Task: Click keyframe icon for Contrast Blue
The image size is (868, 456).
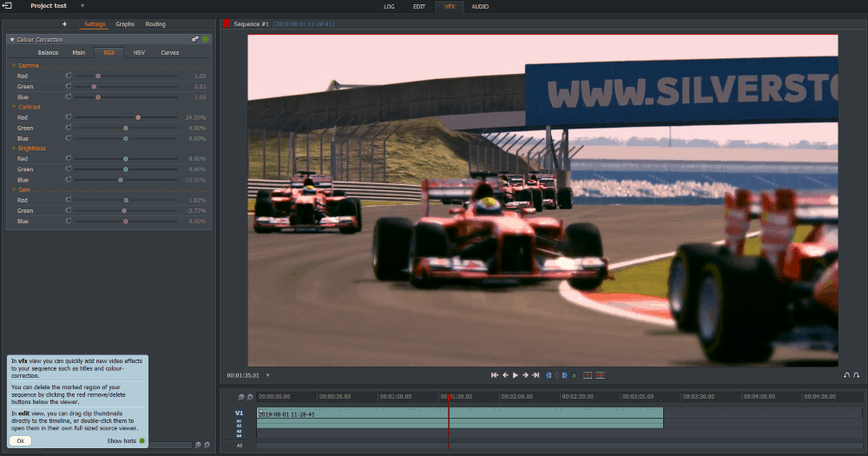Action: pos(68,138)
